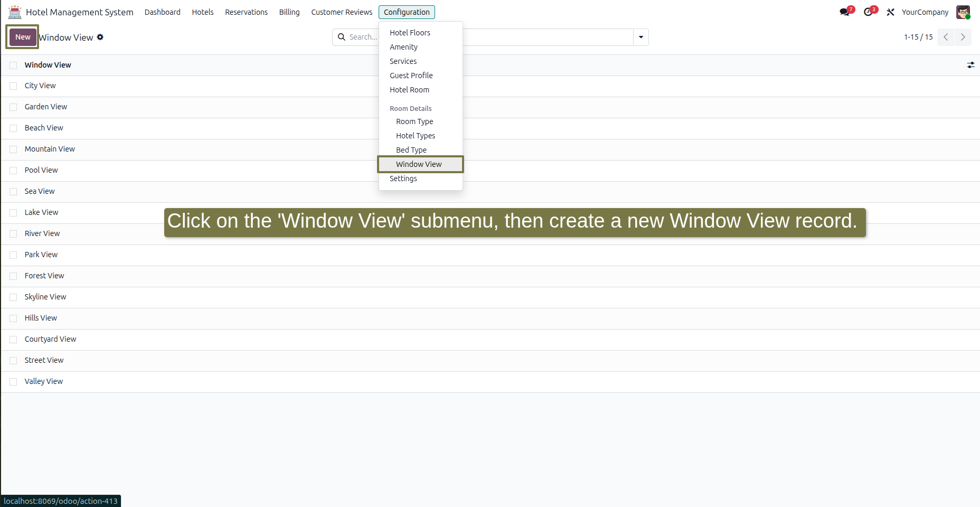Go to previous page arrow
This screenshot has width=980, height=507.
click(946, 37)
